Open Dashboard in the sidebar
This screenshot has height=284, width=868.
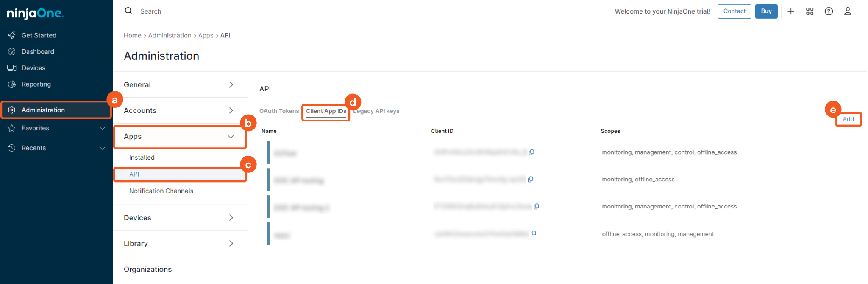[38, 51]
